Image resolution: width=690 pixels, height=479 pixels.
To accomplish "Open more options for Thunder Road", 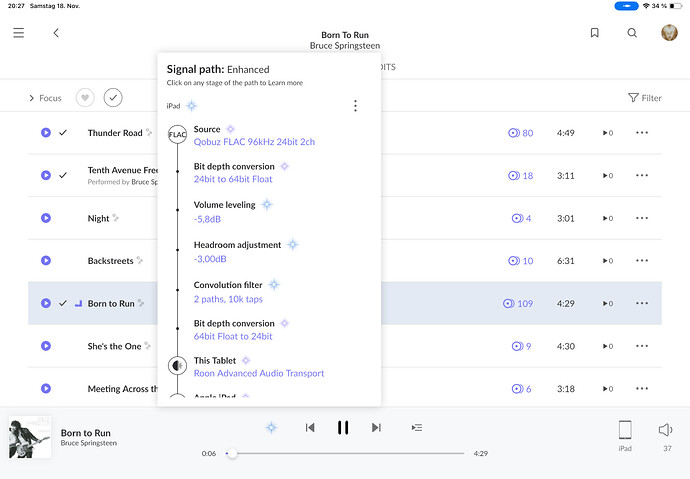I will tap(642, 132).
